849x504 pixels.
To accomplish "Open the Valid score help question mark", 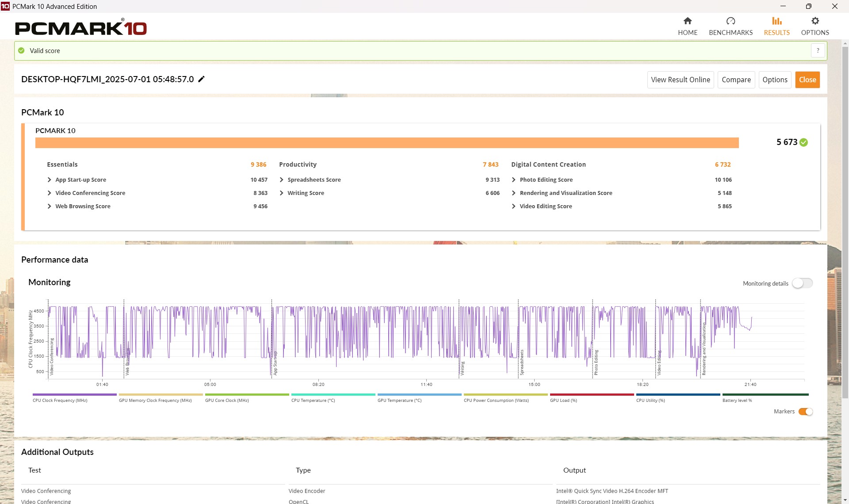I will 818,50.
